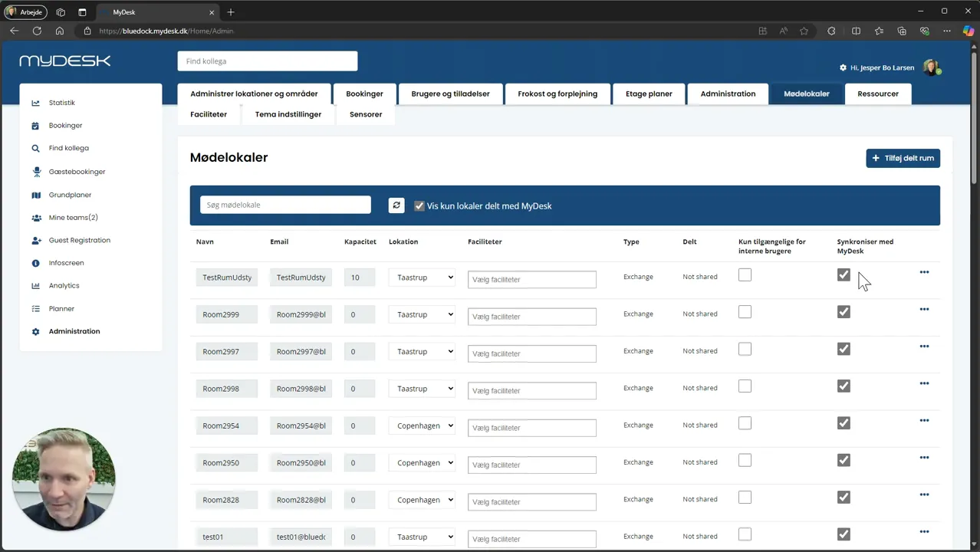This screenshot has width=980, height=552.
Task: Open Statistik from the sidebar
Action: coord(61,103)
